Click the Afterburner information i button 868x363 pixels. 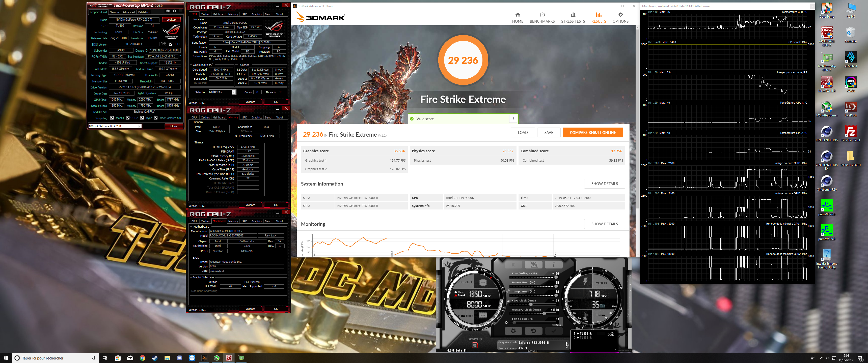[553, 265]
